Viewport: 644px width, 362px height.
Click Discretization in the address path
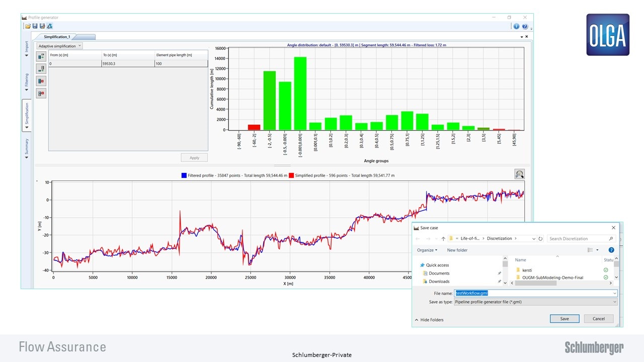tap(499, 239)
